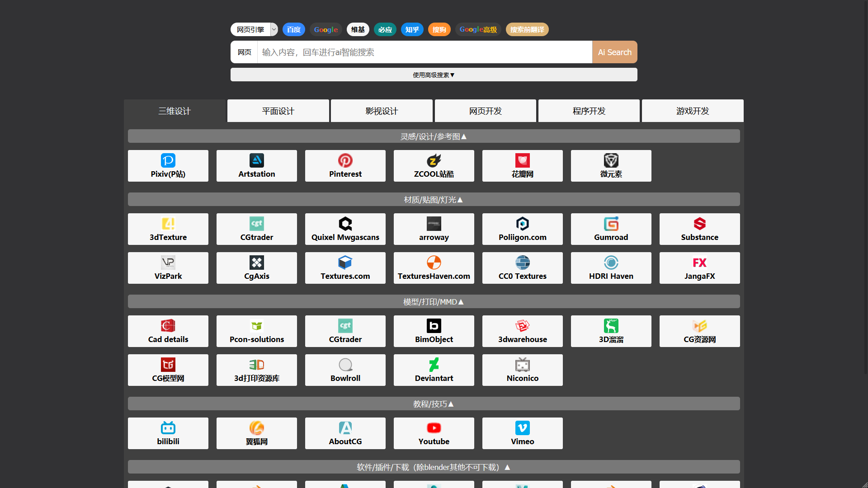Click the Pinterest logo tile

point(345,161)
